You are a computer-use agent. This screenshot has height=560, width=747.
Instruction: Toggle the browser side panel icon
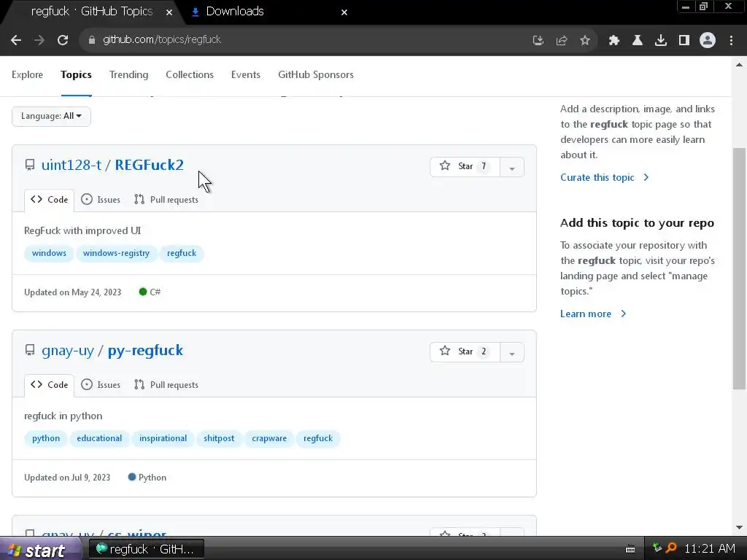[x=684, y=41]
